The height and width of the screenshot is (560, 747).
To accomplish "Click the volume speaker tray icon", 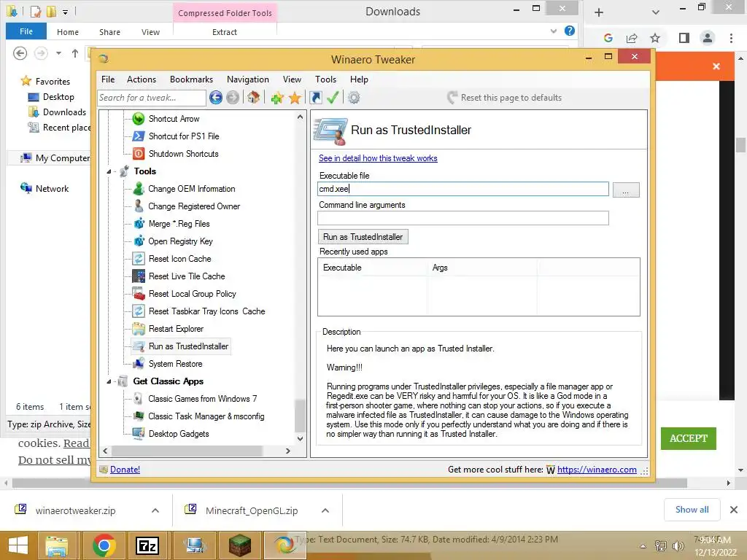I will point(678,546).
